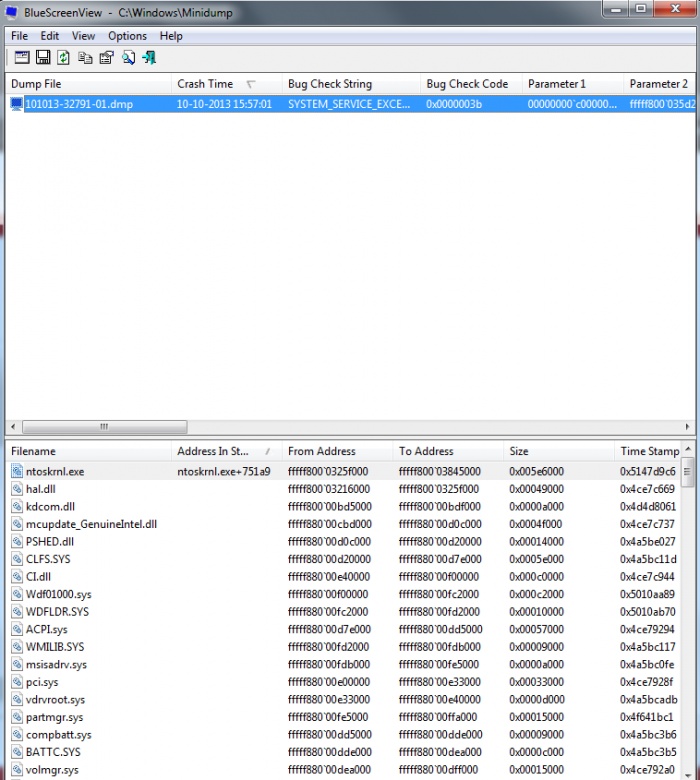700x780 pixels.
Task: Click the bug check code 0x0000003b
Action: [454, 104]
